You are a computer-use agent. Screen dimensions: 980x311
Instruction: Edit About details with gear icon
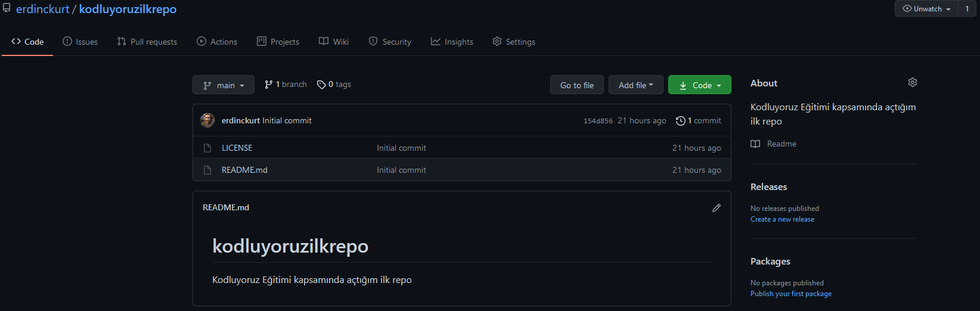coord(913,82)
